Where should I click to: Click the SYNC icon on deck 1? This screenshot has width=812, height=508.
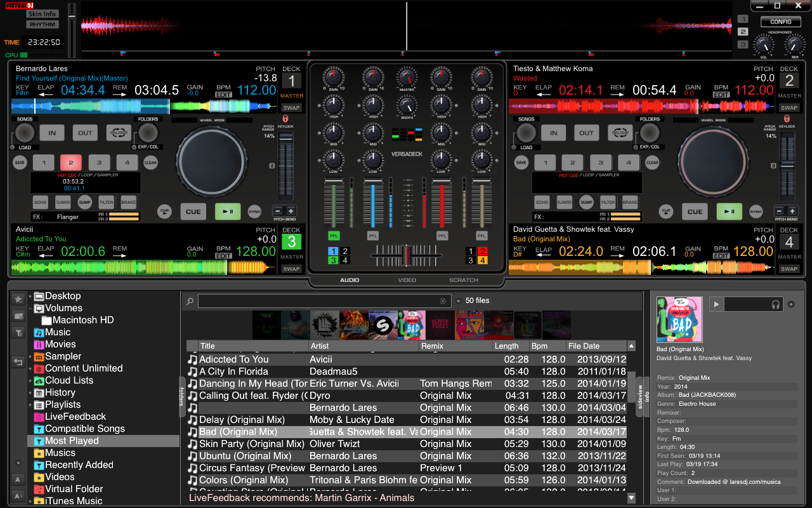click(254, 211)
